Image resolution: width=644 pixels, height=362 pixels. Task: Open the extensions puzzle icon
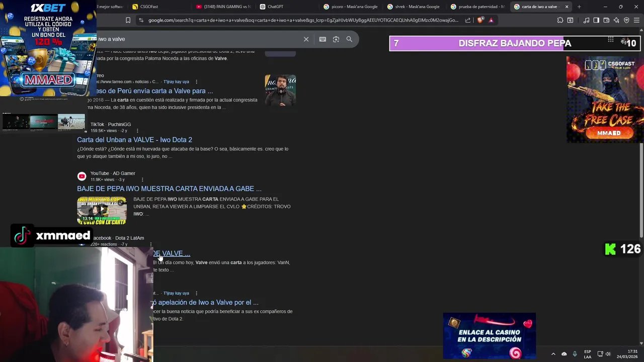pos(560,20)
